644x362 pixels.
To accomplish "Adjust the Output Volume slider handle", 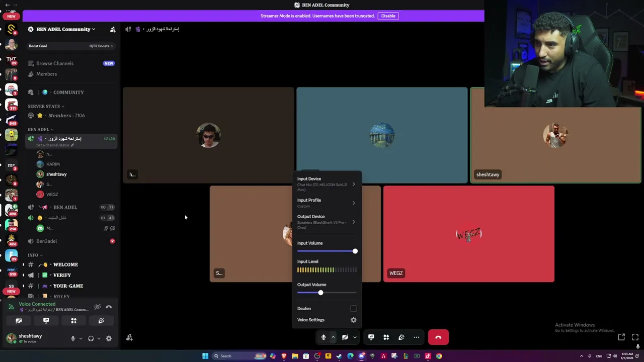I will pyautogui.click(x=320, y=293).
